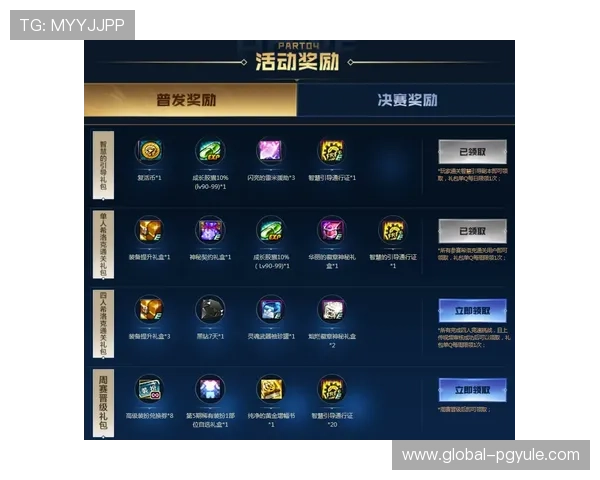This screenshot has width=600, height=480.
Task: Click the 活动奖励 section heading
Action: click(297, 62)
